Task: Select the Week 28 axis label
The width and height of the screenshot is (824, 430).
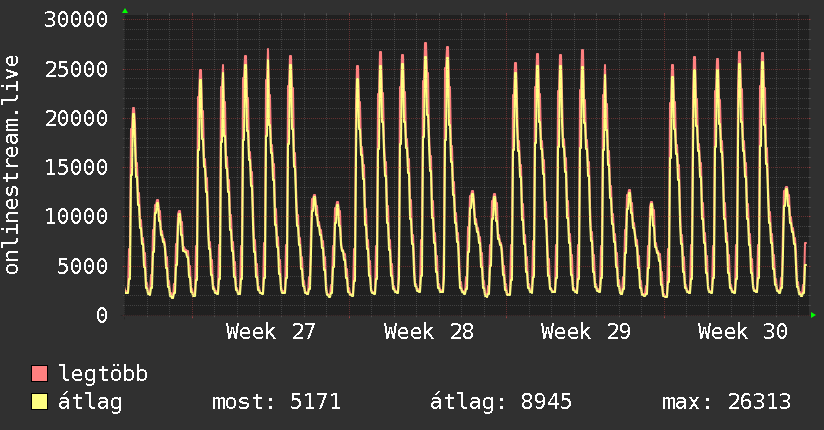Action: point(428,332)
